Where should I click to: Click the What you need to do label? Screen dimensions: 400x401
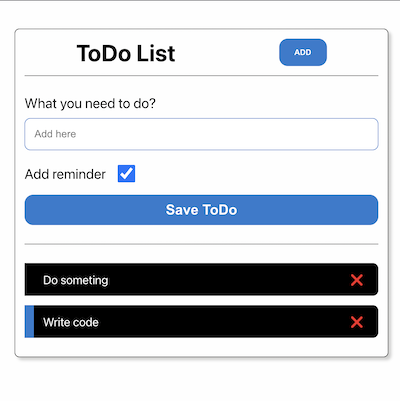pyautogui.click(x=90, y=104)
